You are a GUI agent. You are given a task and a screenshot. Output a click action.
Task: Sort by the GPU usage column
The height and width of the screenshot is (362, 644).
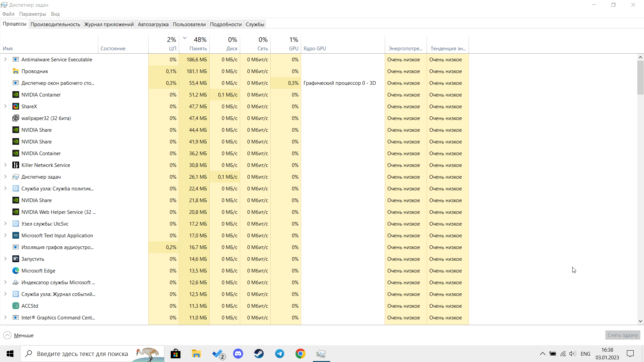pyautogui.click(x=286, y=44)
